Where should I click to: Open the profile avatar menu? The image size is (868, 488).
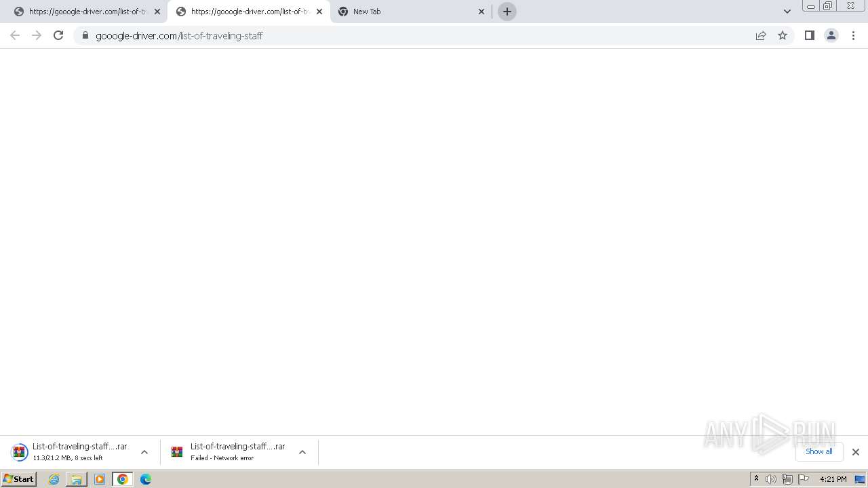click(x=831, y=35)
